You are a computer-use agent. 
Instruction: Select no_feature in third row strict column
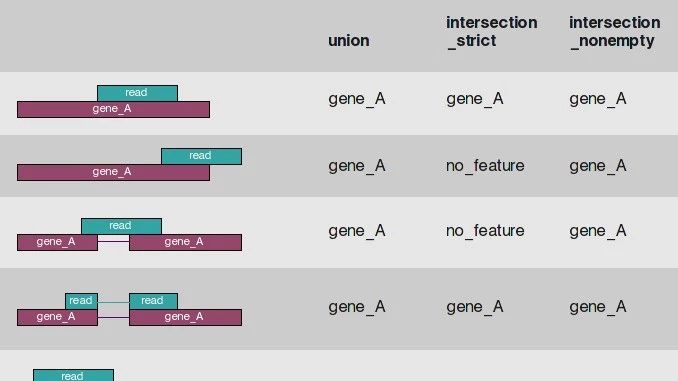click(x=485, y=231)
